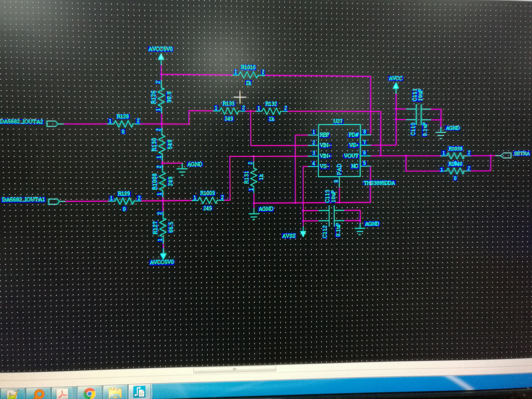Select the DA5682_IOUTA1 input port symbol
This screenshot has width=532, height=399.
pos(54,202)
